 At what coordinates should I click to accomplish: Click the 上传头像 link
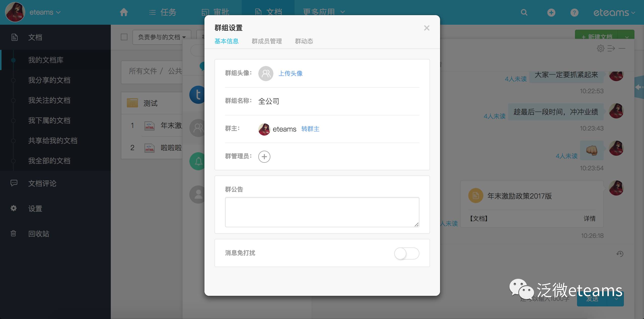tap(290, 74)
